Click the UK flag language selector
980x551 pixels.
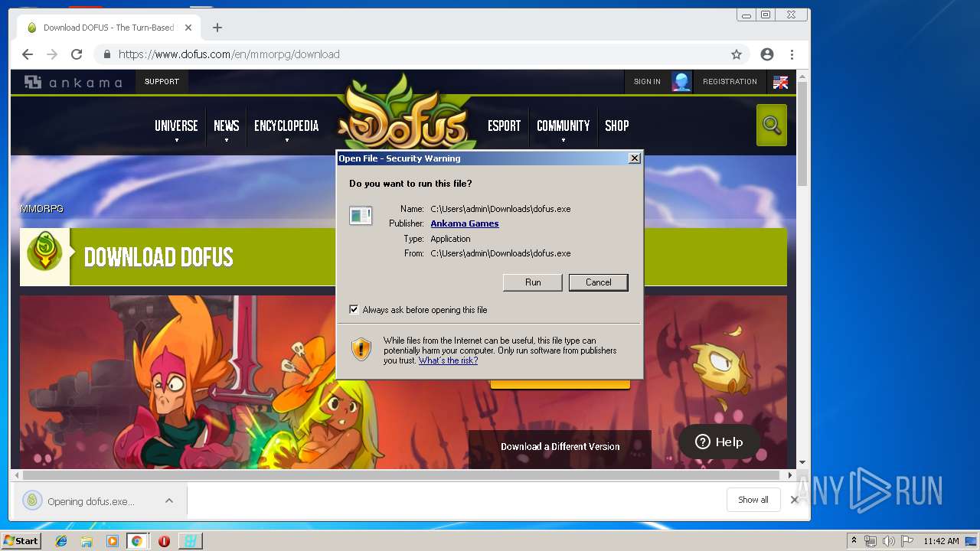click(x=780, y=82)
